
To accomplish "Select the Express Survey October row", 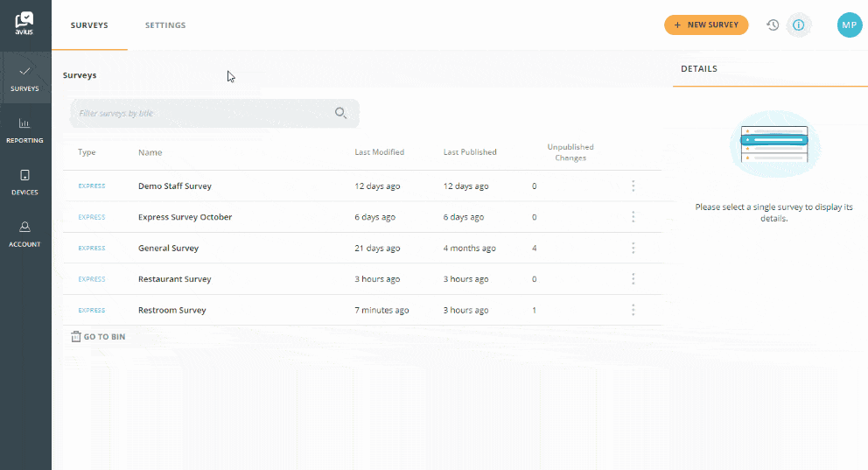I will coord(185,217).
